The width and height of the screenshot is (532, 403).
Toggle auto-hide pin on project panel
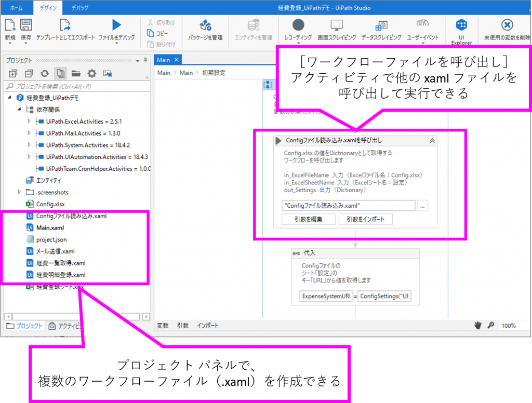click(145, 60)
